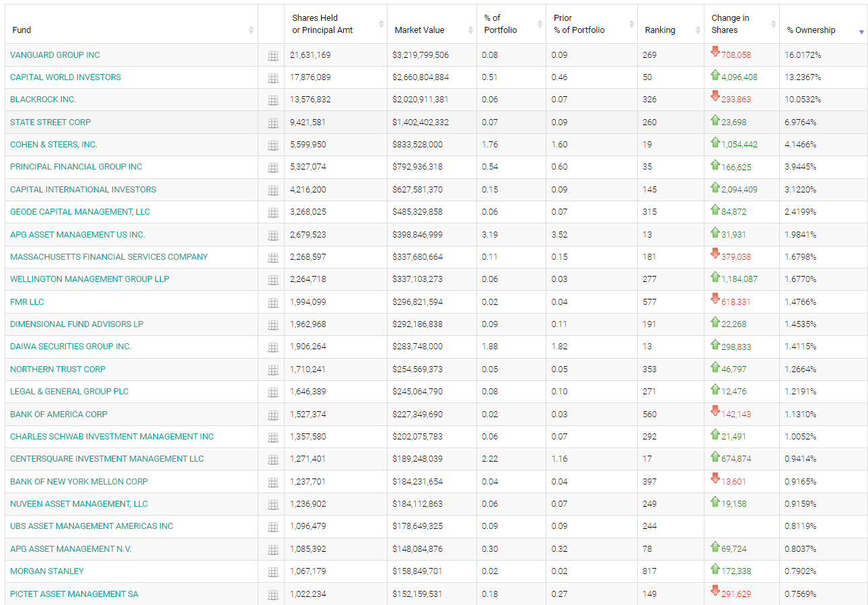Open grid icon for Wellington Management Group LLP
This screenshot has height=605, width=868.
pos(273,280)
